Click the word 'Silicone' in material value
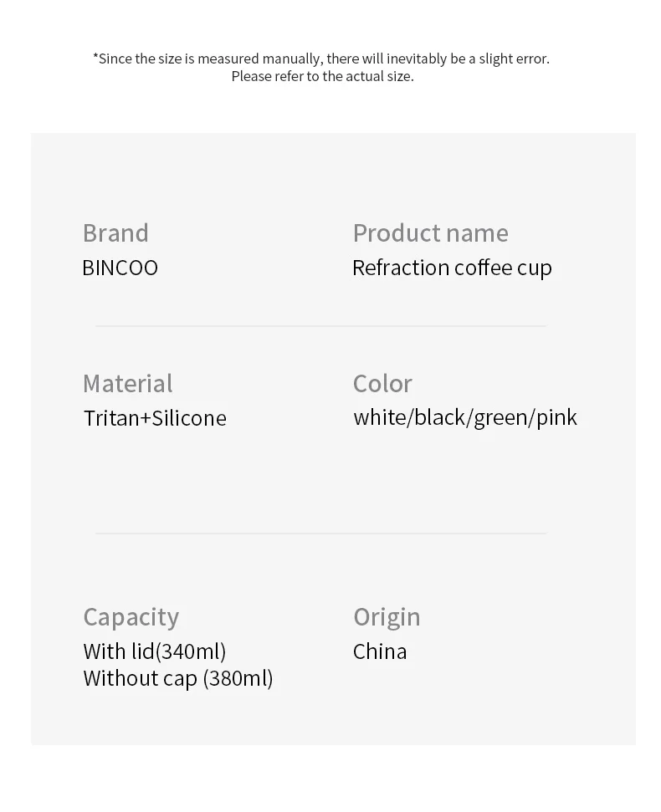661x812 pixels. click(189, 418)
